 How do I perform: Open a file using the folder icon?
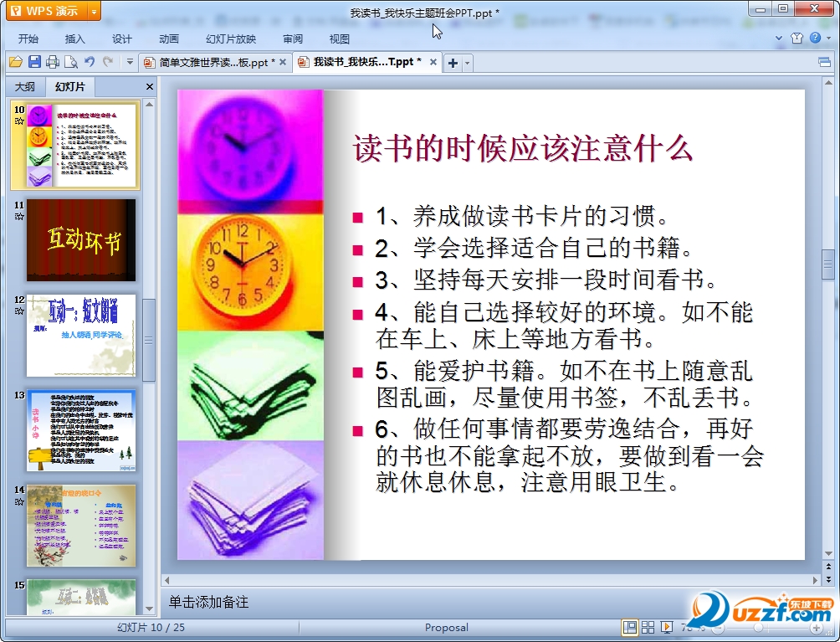[16, 62]
